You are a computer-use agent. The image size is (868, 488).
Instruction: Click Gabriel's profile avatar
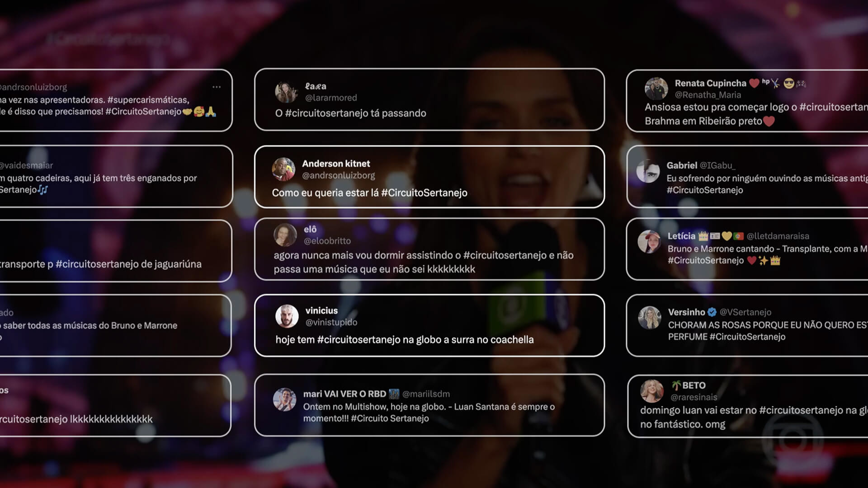(x=648, y=171)
